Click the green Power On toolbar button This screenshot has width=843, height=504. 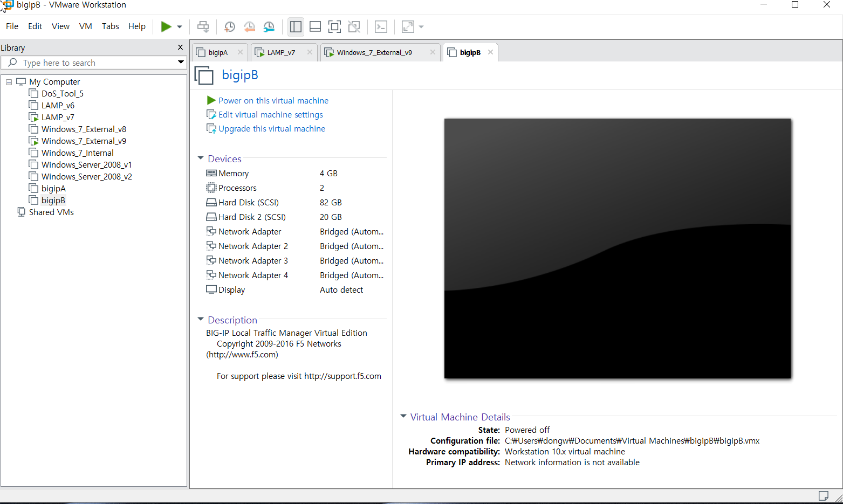click(166, 26)
